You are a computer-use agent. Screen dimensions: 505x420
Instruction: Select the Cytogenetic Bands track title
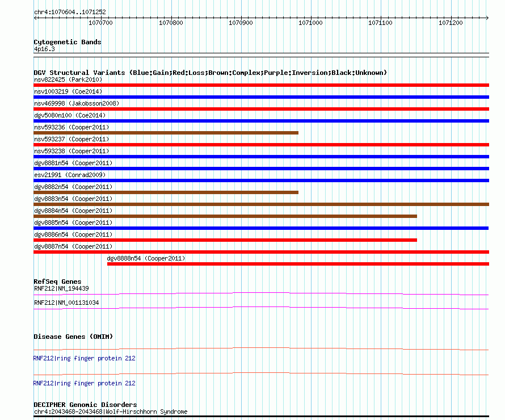[x=68, y=42]
